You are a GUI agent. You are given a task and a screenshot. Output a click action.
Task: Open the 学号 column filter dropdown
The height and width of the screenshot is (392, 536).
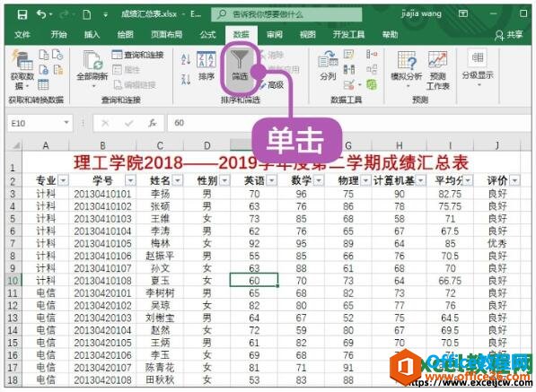click(130, 180)
